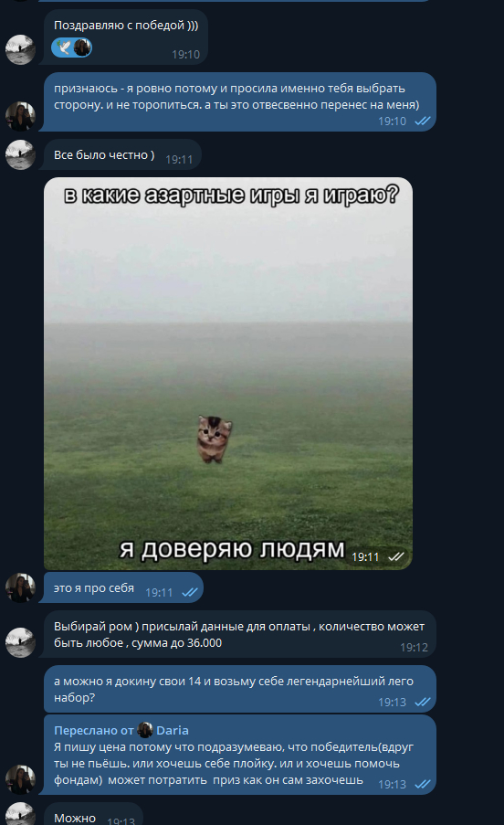Click read checkmarks on 'признаюсь' message
The width and height of the screenshot is (504, 825).
tap(423, 121)
